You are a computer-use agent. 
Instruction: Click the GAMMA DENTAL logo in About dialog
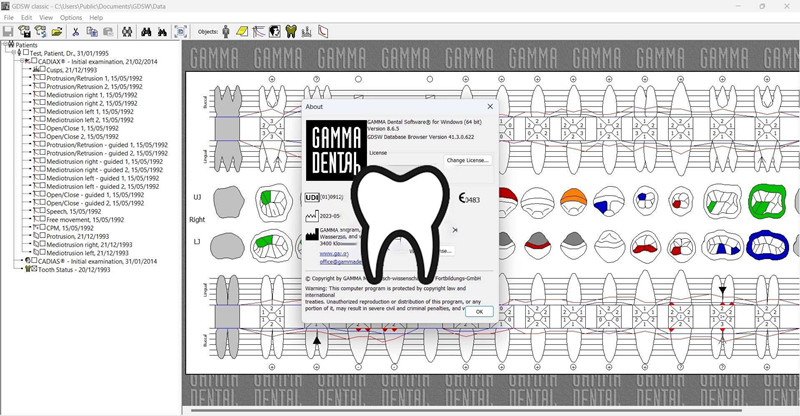[336, 151]
